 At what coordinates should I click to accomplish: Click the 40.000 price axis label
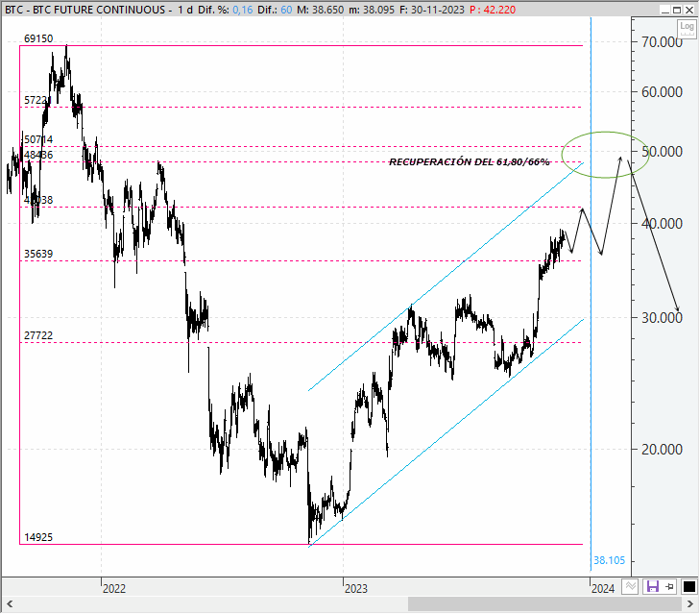coord(662,224)
